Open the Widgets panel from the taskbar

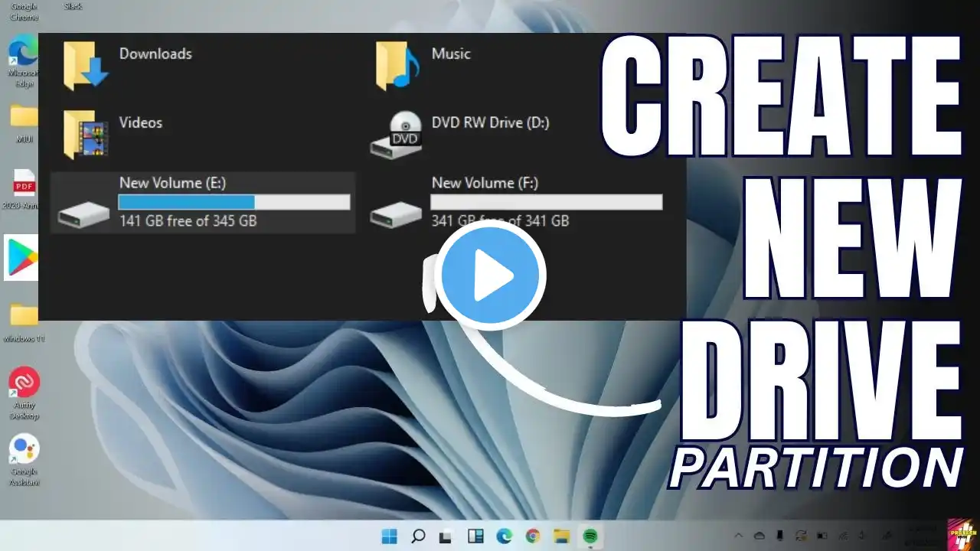click(x=475, y=536)
